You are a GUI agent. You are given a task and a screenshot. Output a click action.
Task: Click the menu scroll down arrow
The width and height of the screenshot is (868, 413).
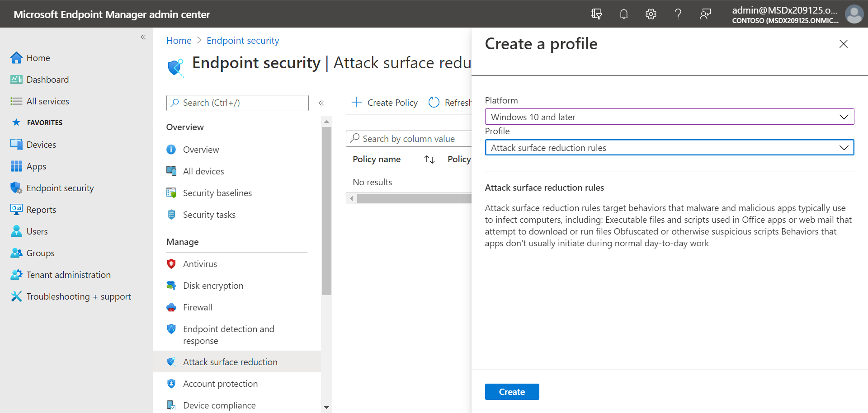coord(326,408)
